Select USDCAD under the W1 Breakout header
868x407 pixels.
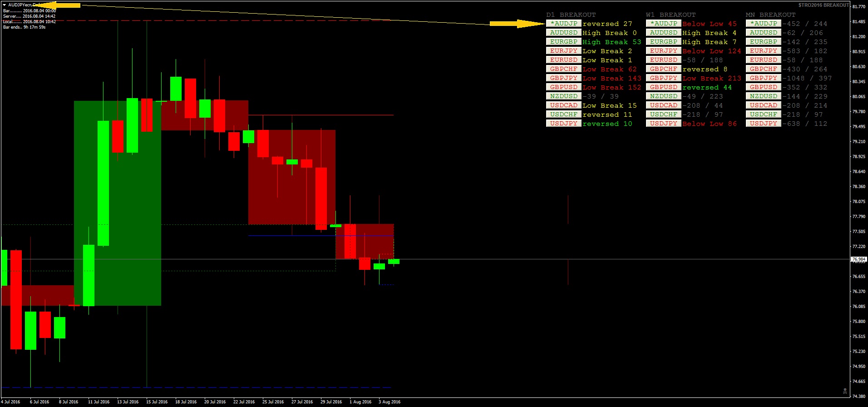pyautogui.click(x=663, y=105)
